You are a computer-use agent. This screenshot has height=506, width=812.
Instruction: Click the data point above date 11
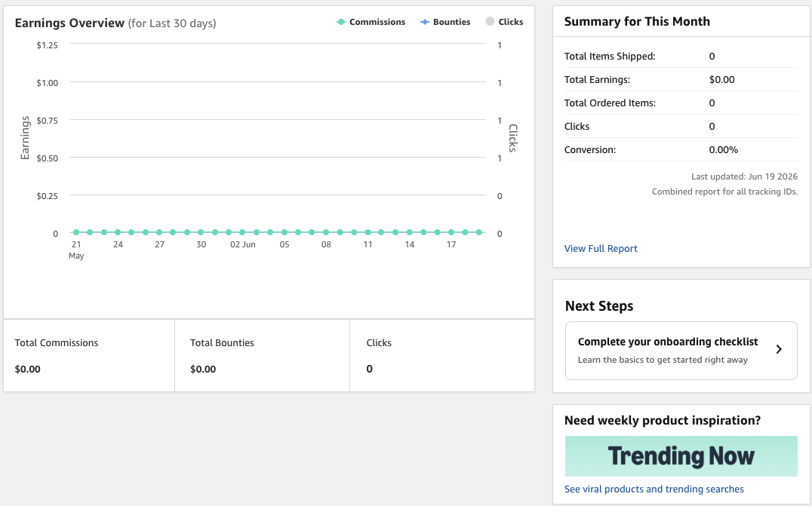368,232
